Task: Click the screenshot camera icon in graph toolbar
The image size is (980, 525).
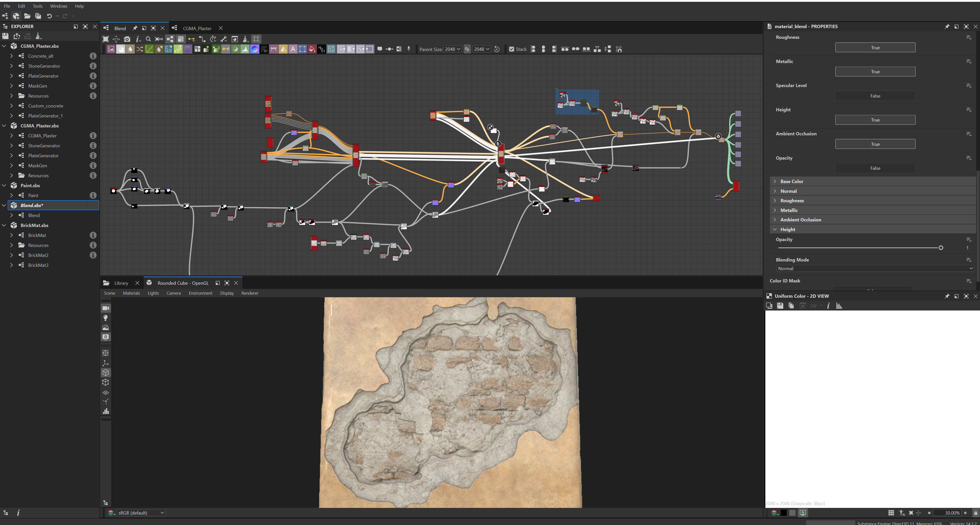Action: pos(127,39)
